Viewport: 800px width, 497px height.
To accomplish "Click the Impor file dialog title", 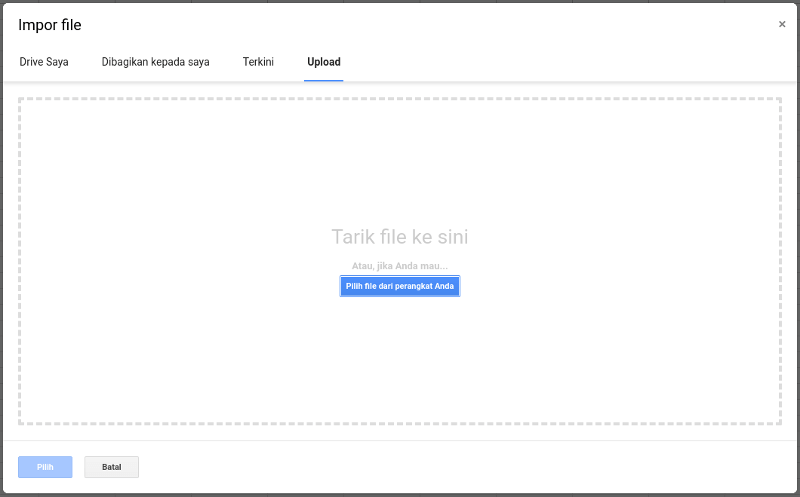I will 50,25.
